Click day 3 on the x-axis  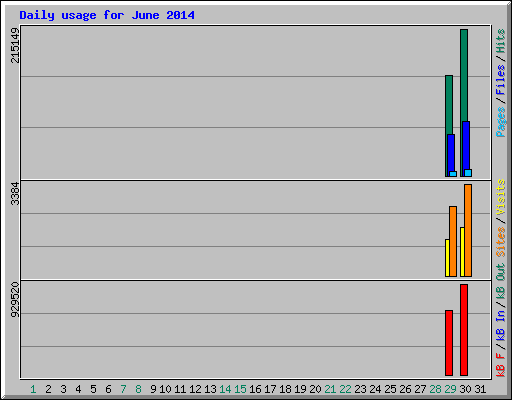tap(63, 389)
